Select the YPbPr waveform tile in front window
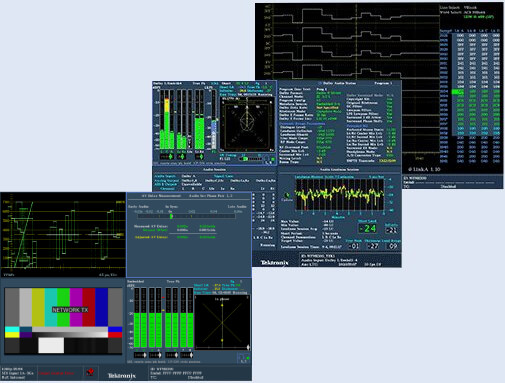This screenshot has height=383, width=505. pyautogui.click(x=63, y=235)
